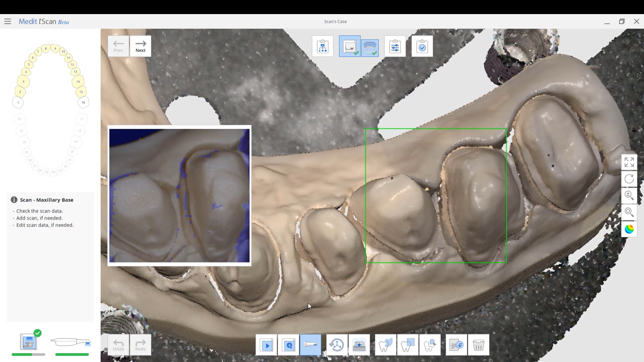The height and width of the screenshot is (362, 644).
Task: Select the tooth rectangle selection tool
Action: [408, 345]
